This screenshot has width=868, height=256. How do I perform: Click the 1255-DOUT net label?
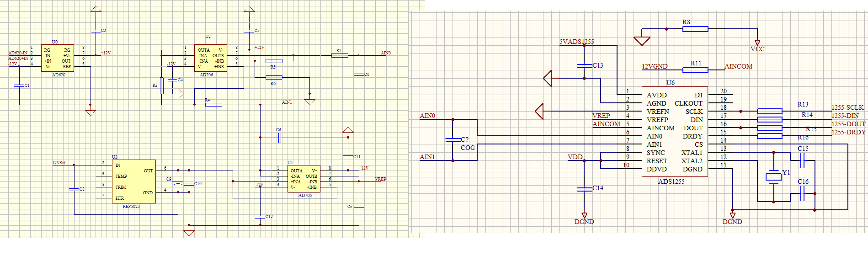(x=848, y=124)
